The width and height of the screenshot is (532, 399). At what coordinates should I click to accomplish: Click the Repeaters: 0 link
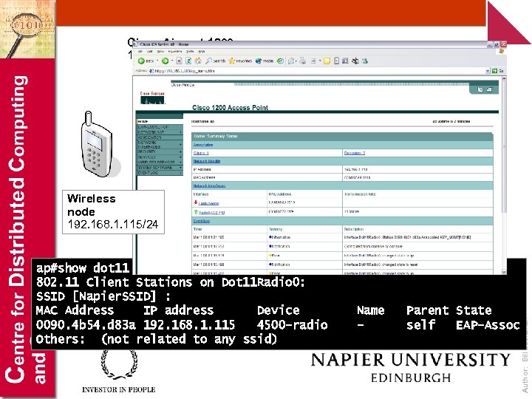[x=354, y=153]
